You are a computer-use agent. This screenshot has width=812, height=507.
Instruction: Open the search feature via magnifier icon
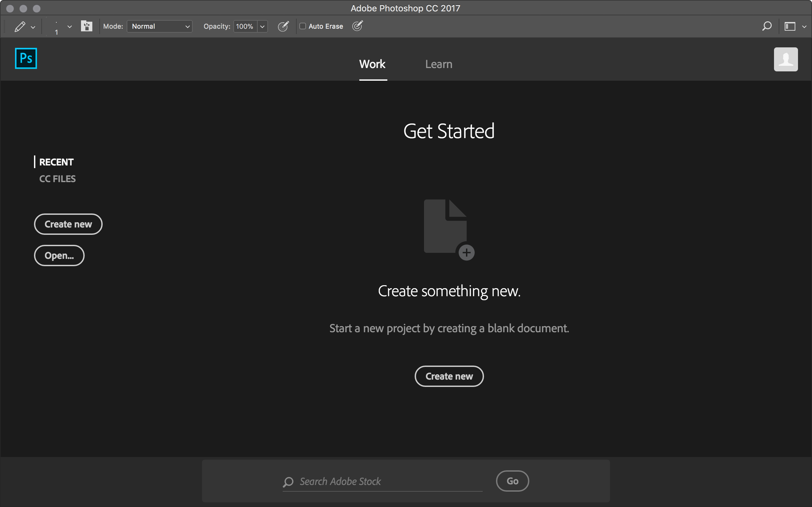coord(767,26)
